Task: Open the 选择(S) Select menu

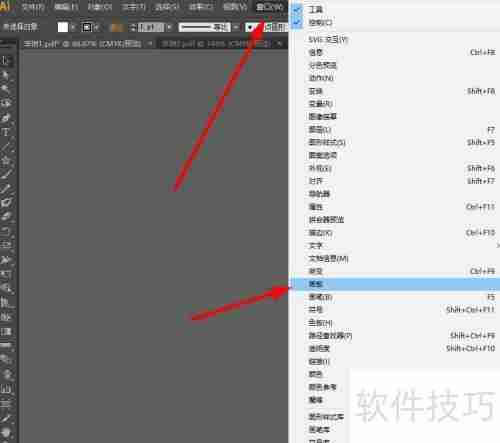Action: click(167, 7)
